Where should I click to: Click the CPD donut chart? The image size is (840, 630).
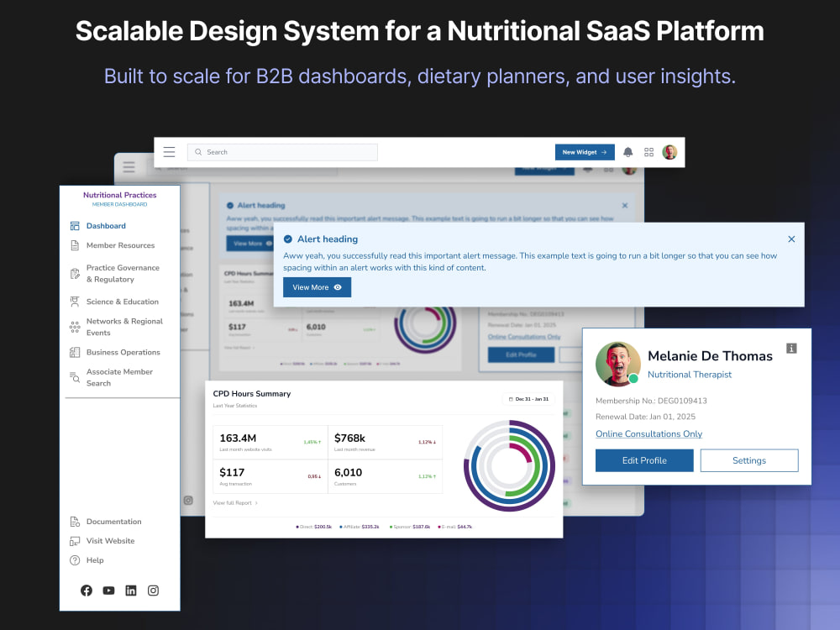(x=509, y=465)
